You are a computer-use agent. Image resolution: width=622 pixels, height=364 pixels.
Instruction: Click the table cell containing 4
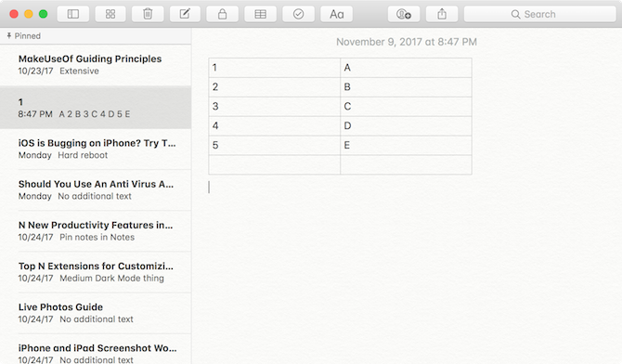[x=275, y=126]
